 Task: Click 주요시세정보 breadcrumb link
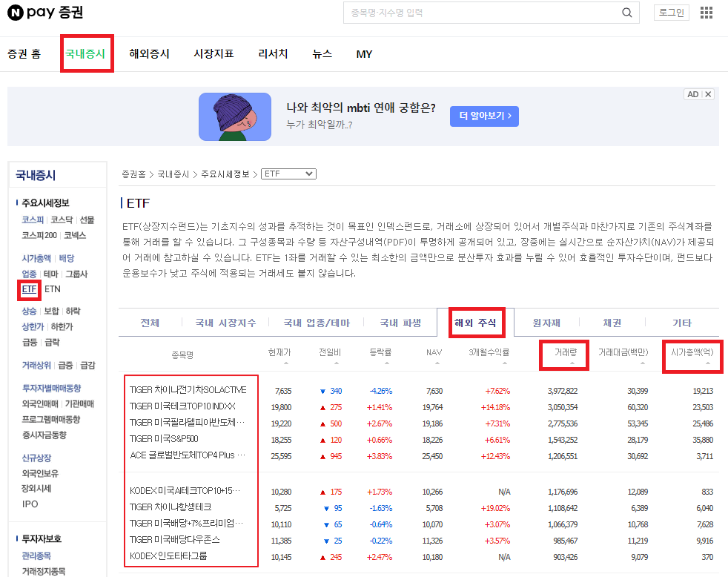pos(225,174)
